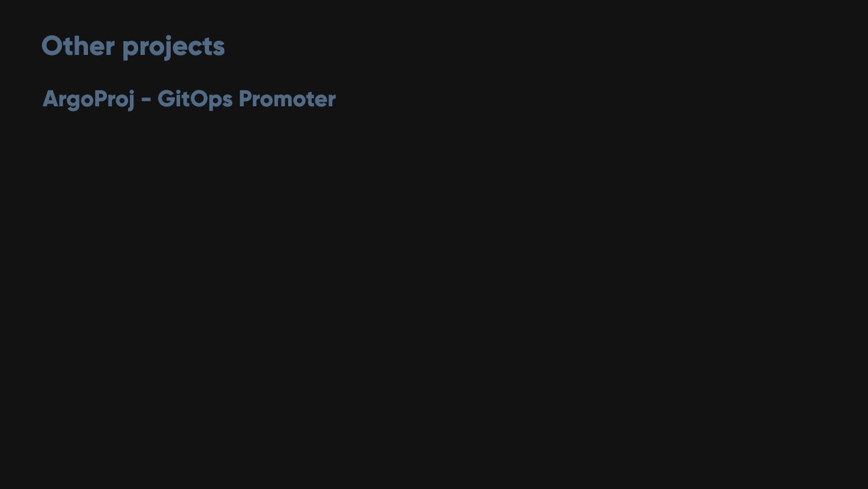Click the dash between ArgoProj and GitOps
868x489 pixels.
[146, 99]
